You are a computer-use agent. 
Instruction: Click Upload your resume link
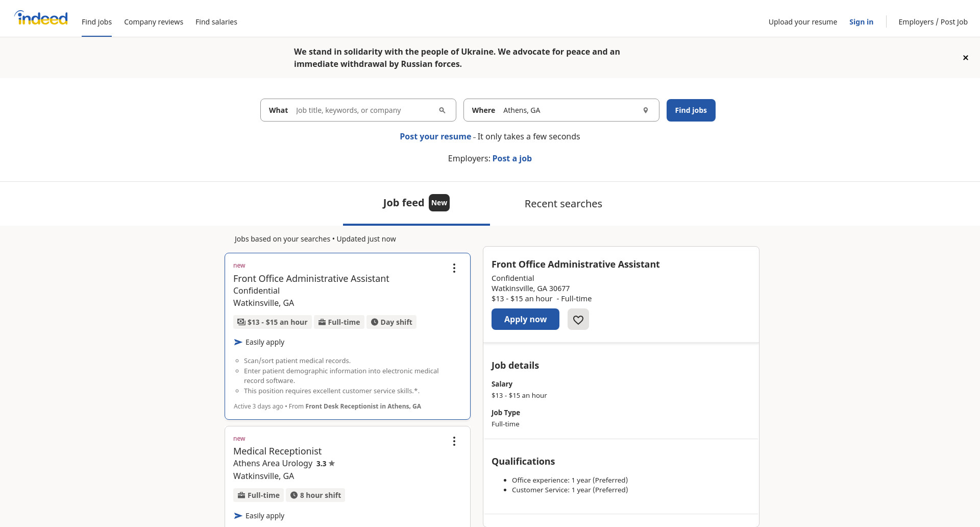click(803, 22)
